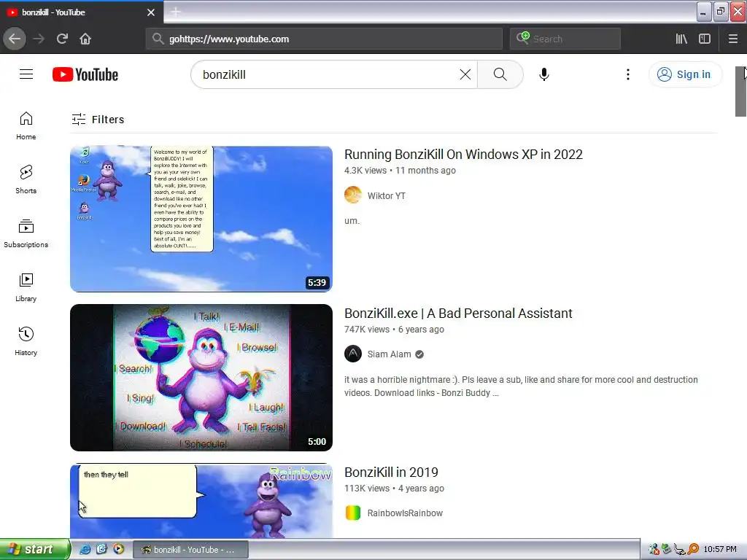Click the Sign in button
Viewport: 747px width, 560px height.
click(x=685, y=74)
